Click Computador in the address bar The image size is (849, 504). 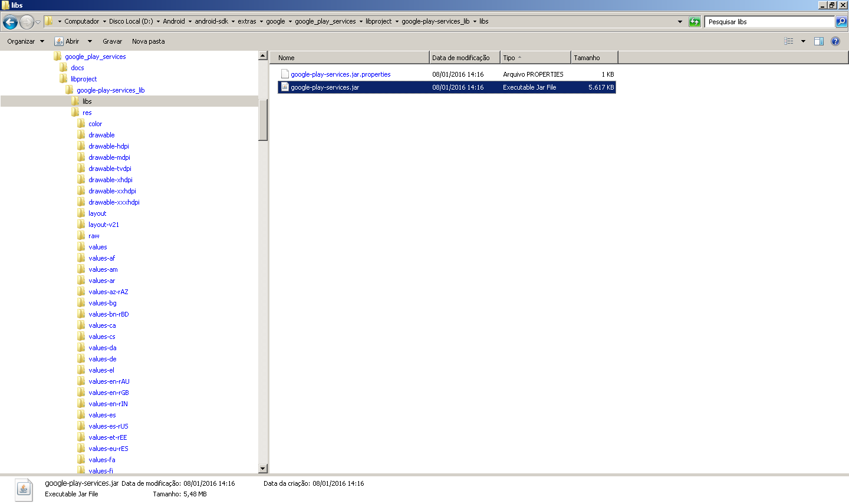[82, 21]
